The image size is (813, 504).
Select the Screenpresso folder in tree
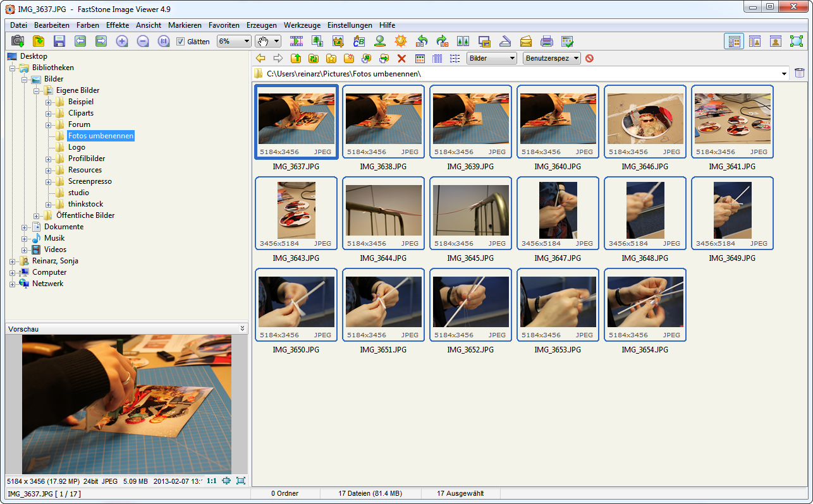[x=90, y=181]
